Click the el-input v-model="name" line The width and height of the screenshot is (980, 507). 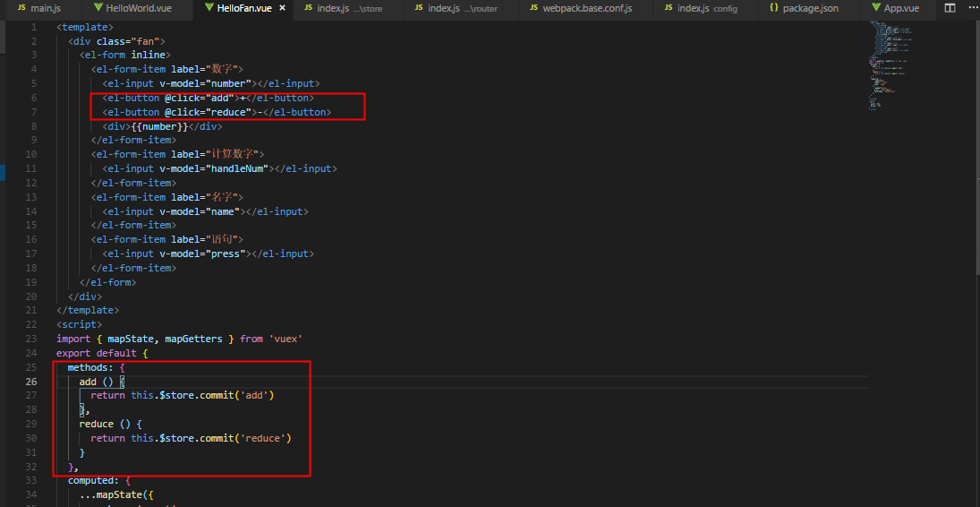point(205,211)
